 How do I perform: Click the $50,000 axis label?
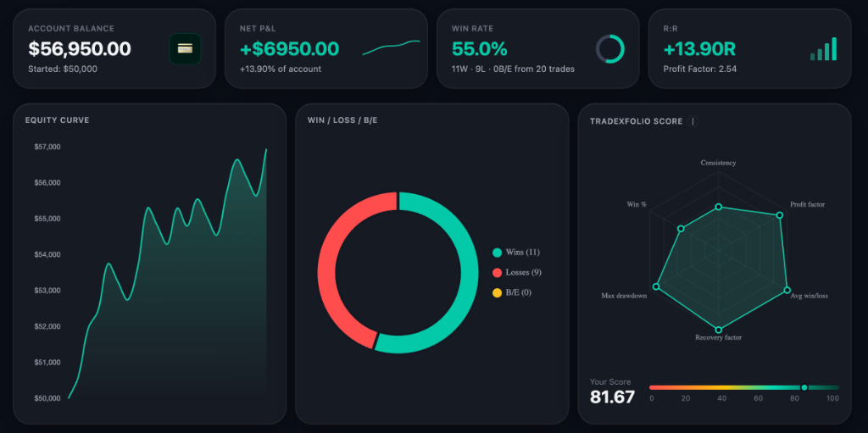(x=47, y=398)
